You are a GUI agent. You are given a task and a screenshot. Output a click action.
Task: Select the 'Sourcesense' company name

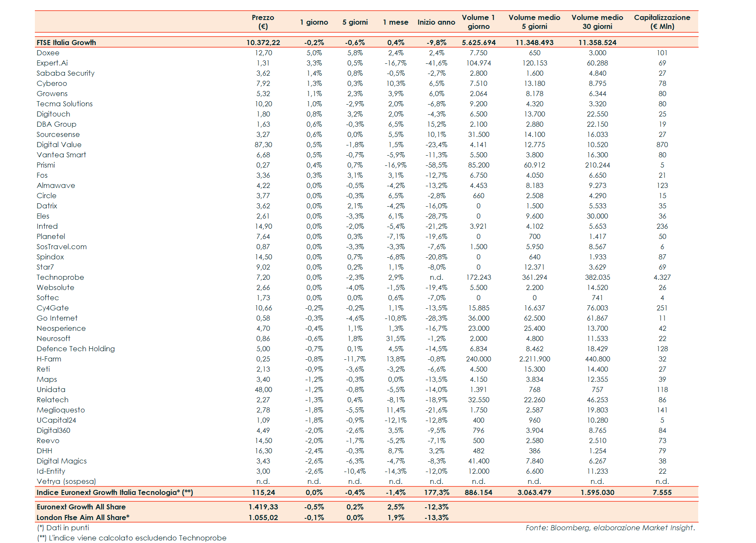(58, 134)
